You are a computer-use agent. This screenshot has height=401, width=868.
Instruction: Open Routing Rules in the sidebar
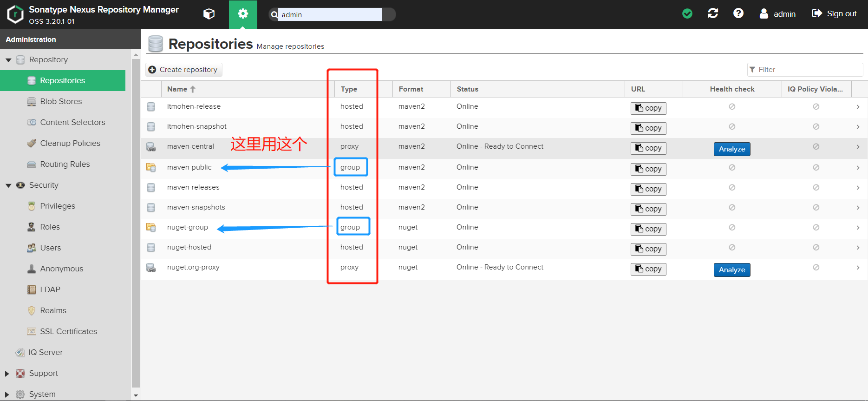[x=65, y=164]
